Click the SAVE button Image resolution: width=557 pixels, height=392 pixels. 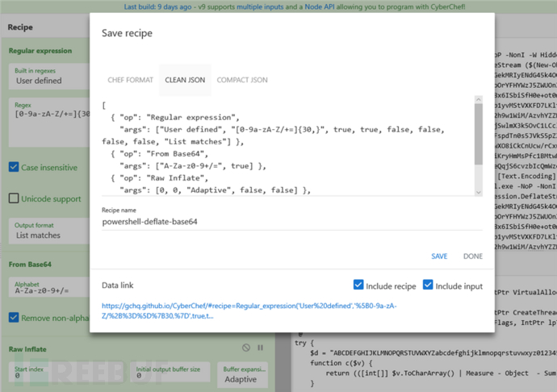[x=439, y=256]
